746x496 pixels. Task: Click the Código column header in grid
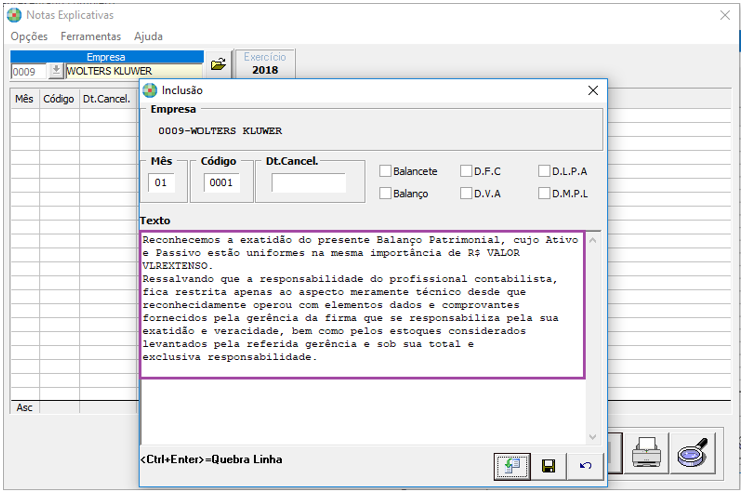tap(59, 99)
